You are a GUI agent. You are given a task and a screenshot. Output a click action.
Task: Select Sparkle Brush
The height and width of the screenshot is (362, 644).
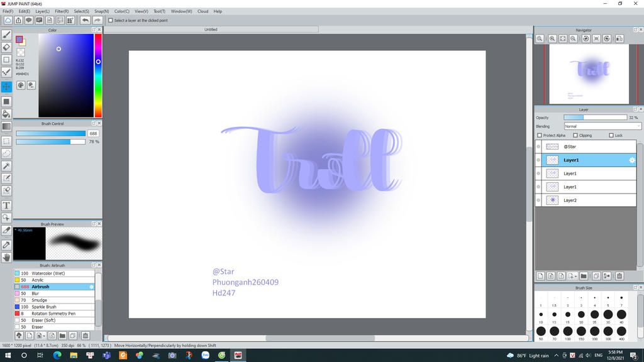coord(54,307)
